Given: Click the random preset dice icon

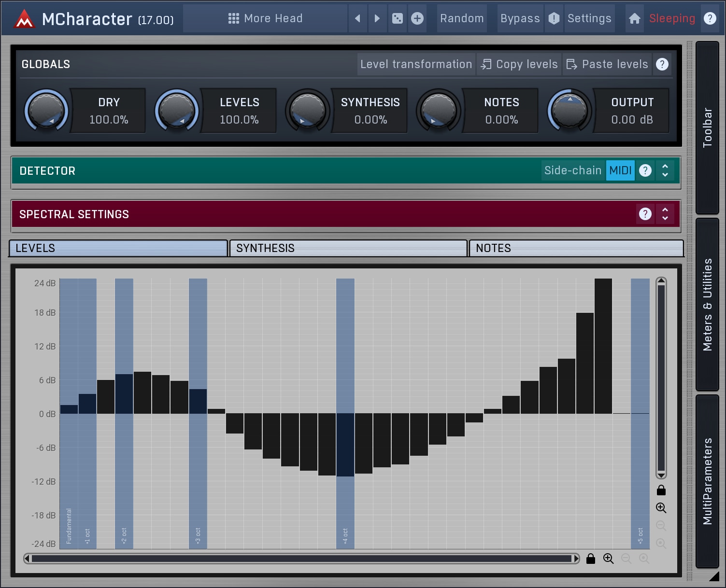Looking at the screenshot, I should click(x=398, y=18).
